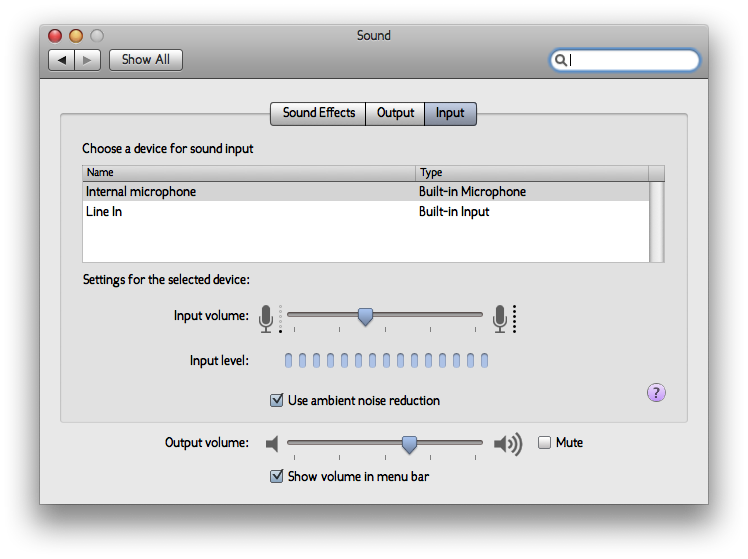The image size is (748, 559).
Task: Click the Name column header
Action: (249, 173)
